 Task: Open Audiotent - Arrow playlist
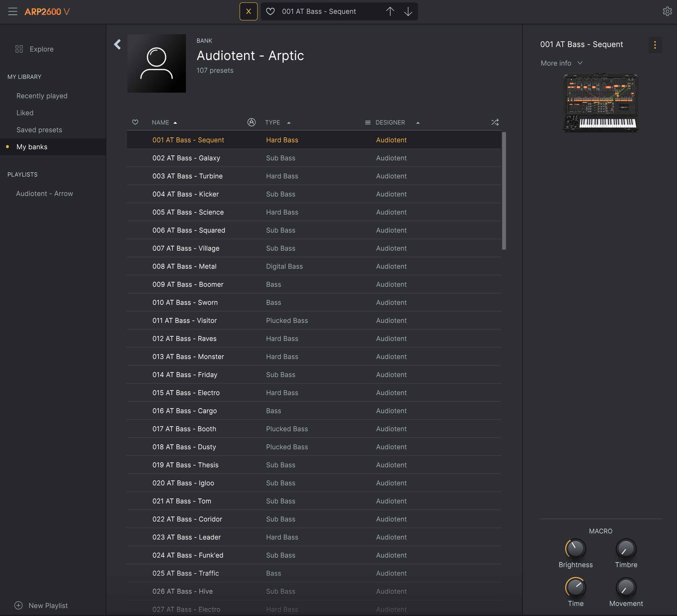click(44, 194)
